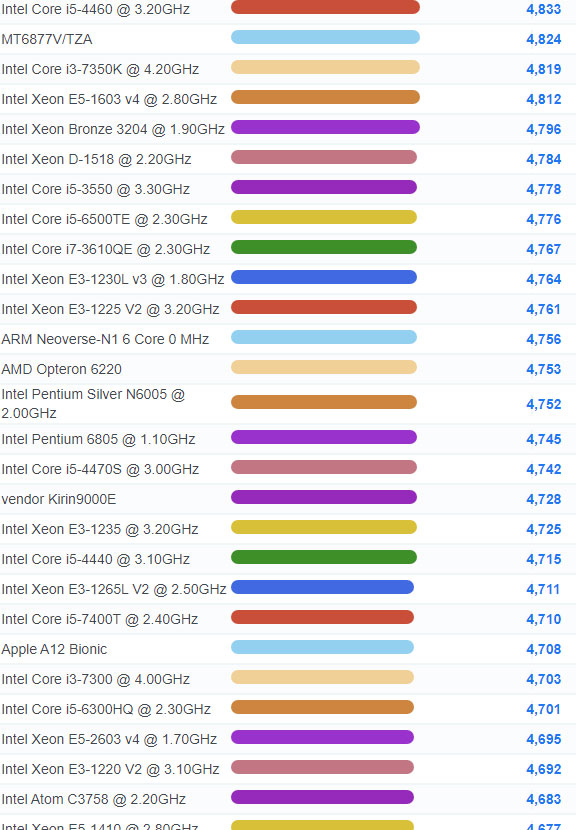Screen dimensions: 576x830
Task: Select Intel Xeon E5-2603 v4 @ 1.70GHz
Action: [109, 739]
